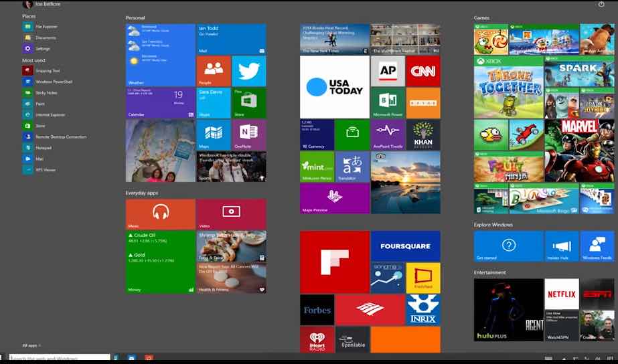Open the New York Times tile
The width and height of the screenshot is (618, 364).
[x=335, y=39]
